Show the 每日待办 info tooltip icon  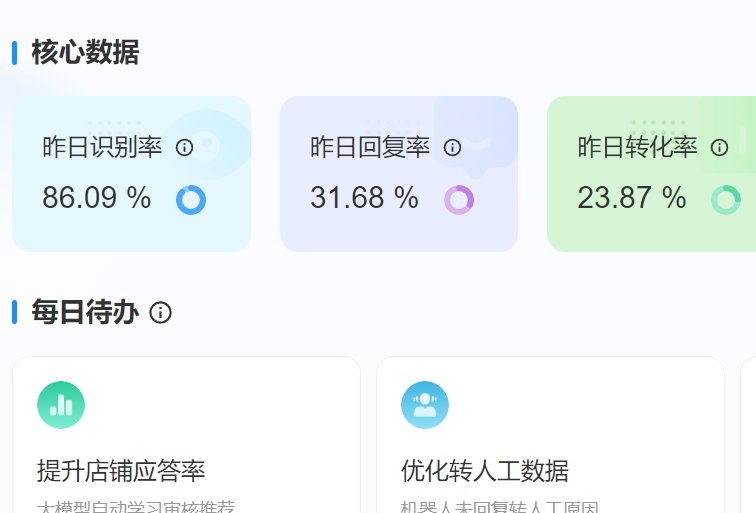click(x=160, y=313)
